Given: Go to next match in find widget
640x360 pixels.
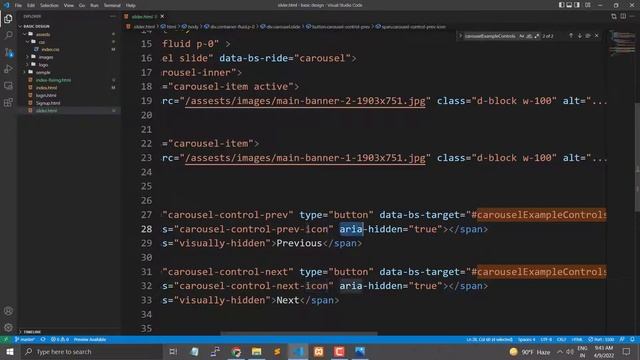Looking at the screenshot, I should tap(580, 36).
